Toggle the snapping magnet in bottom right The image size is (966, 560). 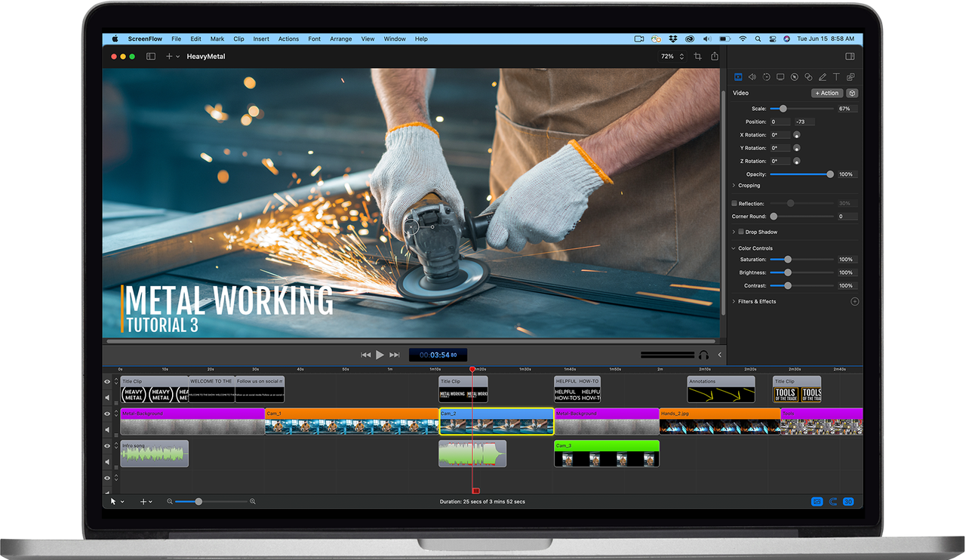832,501
